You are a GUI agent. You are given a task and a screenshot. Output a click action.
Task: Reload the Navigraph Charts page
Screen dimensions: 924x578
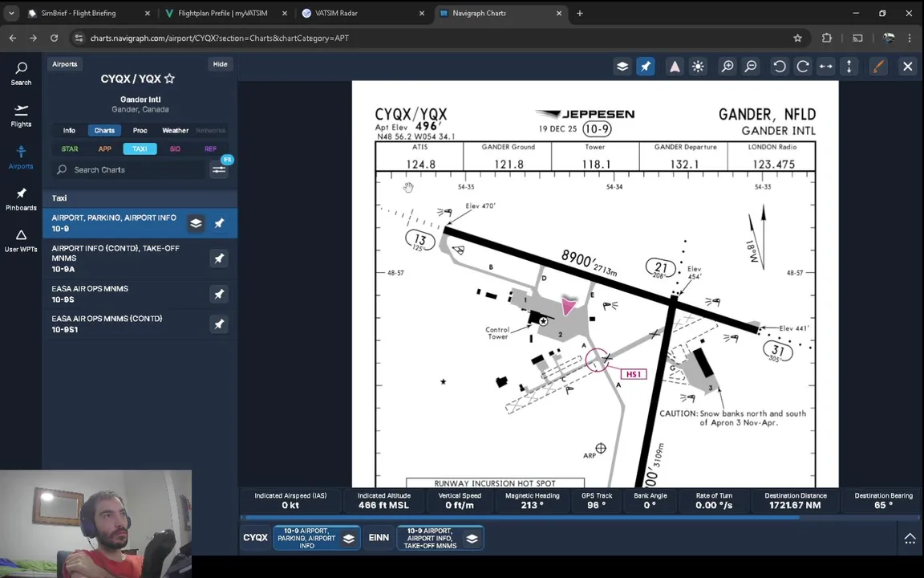coord(55,38)
